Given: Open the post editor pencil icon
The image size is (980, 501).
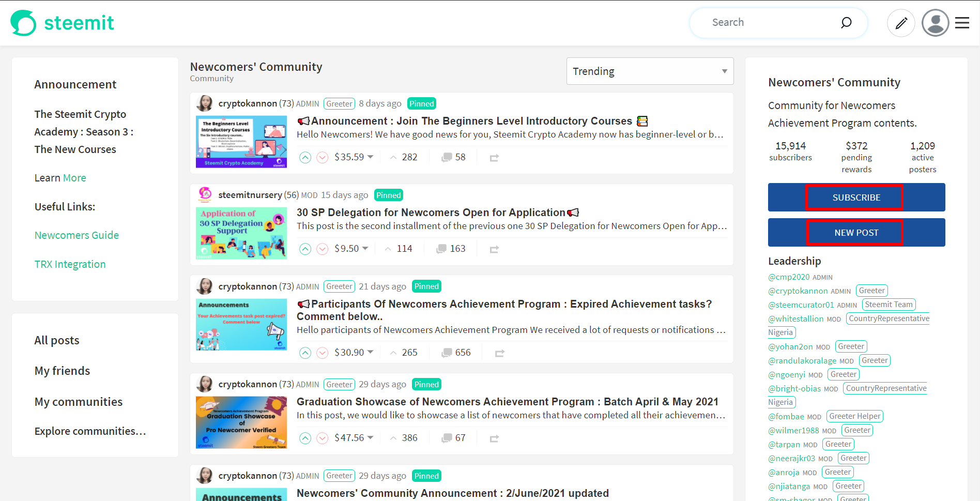Looking at the screenshot, I should [x=901, y=23].
